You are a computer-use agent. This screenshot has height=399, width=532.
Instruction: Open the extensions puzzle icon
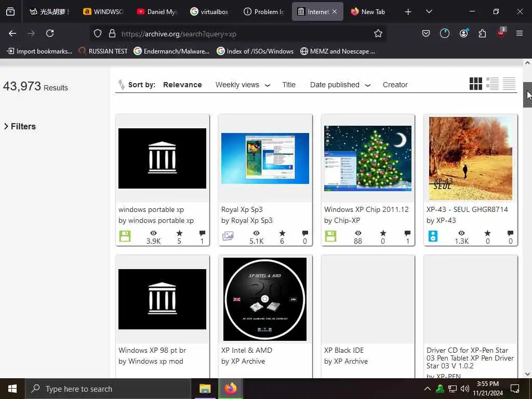(x=482, y=33)
